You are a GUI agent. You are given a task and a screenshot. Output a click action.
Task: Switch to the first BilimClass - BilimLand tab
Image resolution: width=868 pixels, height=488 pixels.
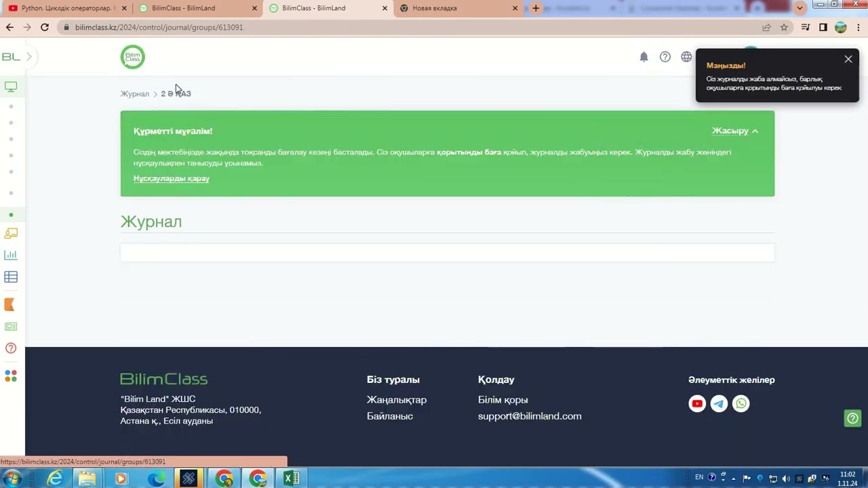[x=195, y=8]
